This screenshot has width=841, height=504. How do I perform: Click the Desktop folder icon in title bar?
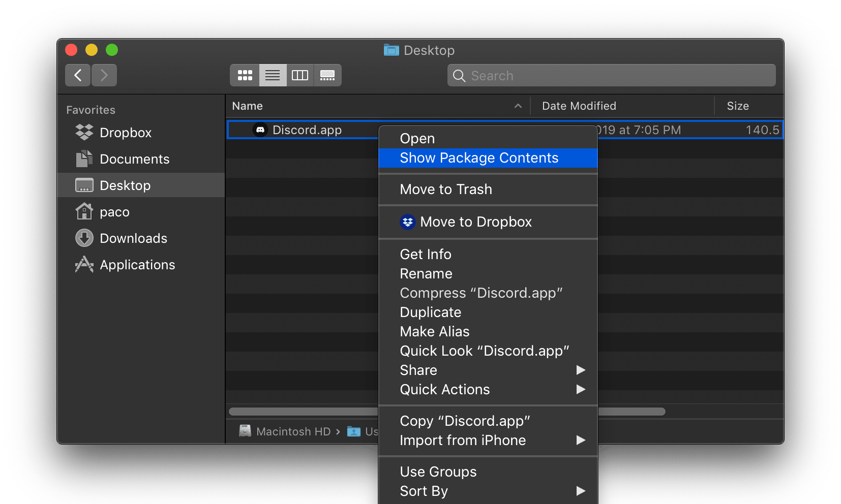coord(391,50)
